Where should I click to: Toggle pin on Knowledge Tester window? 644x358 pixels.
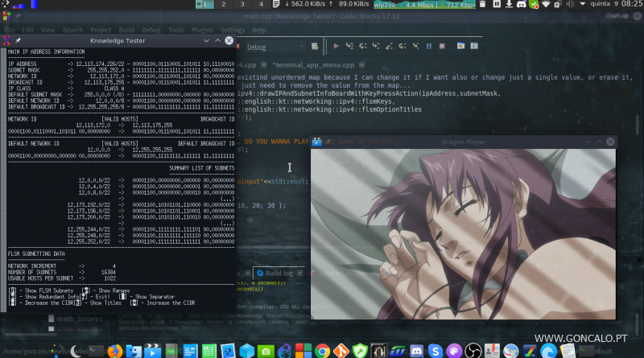tap(18, 39)
